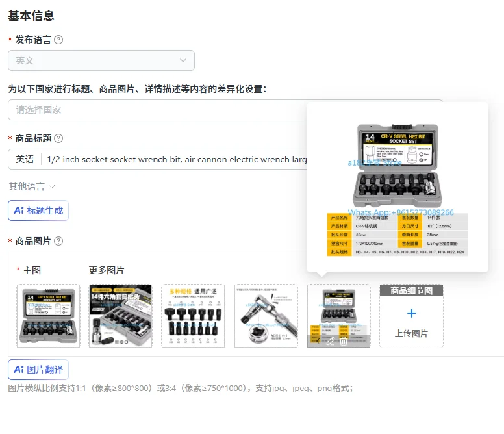Open help tooltip next to 发布语言
This screenshot has width=504, height=434.
click(x=58, y=40)
